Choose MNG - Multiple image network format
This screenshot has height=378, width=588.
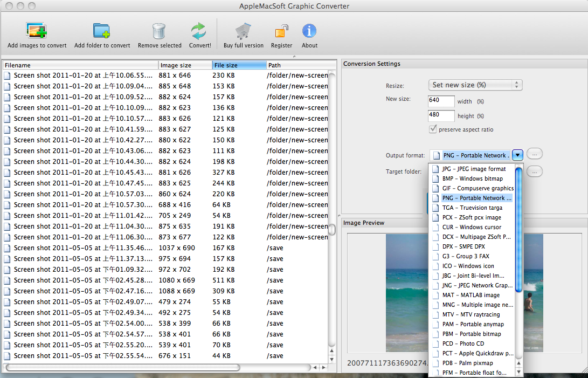click(472, 305)
